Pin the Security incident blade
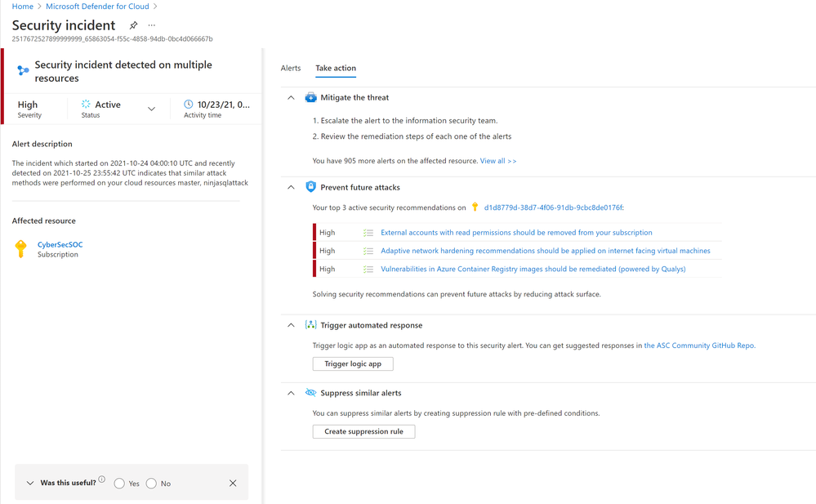This screenshot has width=816, height=504. (x=133, y=25)
